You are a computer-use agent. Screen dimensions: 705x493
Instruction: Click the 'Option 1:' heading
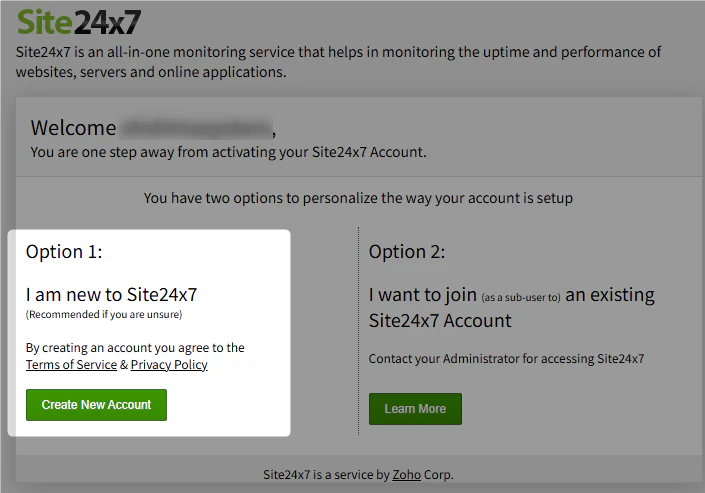tap(64, 251)
